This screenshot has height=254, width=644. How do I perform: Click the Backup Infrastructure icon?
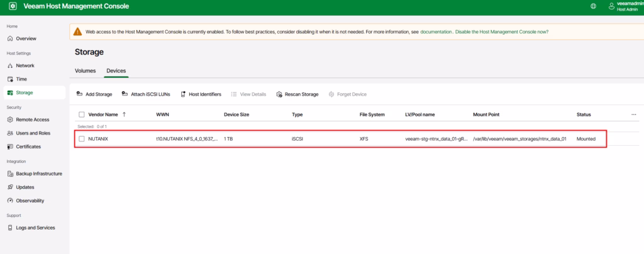[x=10, y=174]
